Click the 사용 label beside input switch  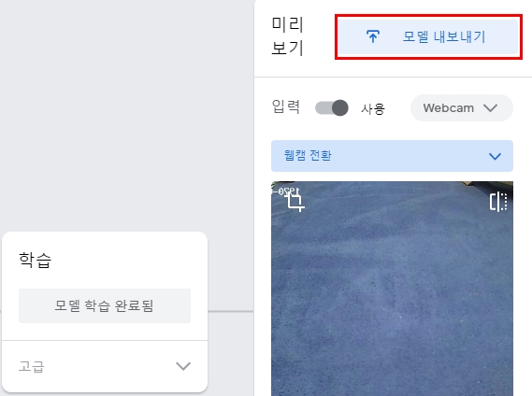(373, 109)
